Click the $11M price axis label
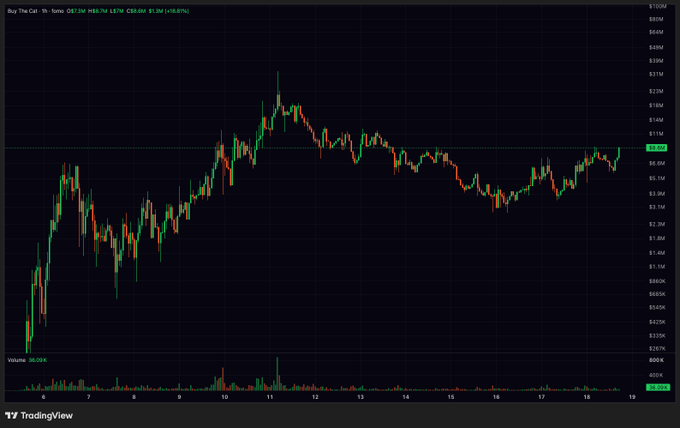680x428 pixels. pos(656,134)
